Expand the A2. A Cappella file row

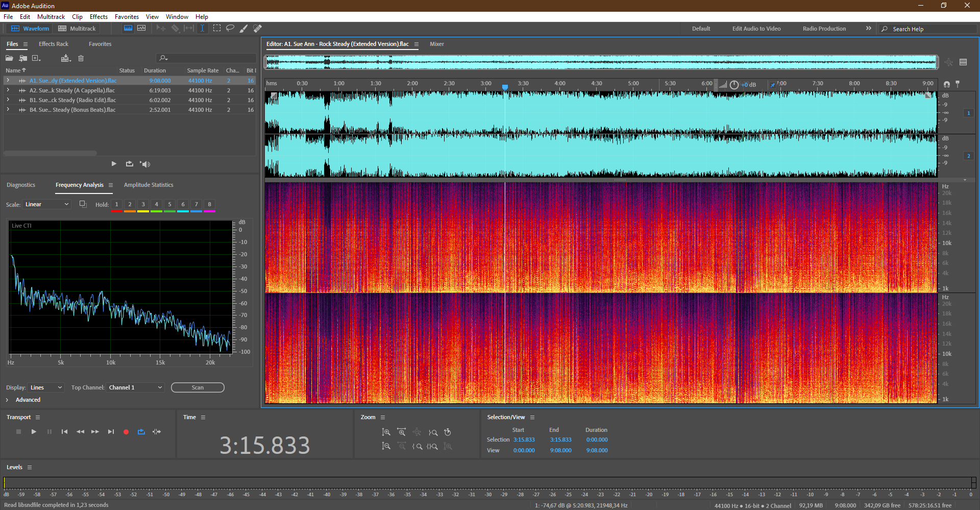(8, 90)
